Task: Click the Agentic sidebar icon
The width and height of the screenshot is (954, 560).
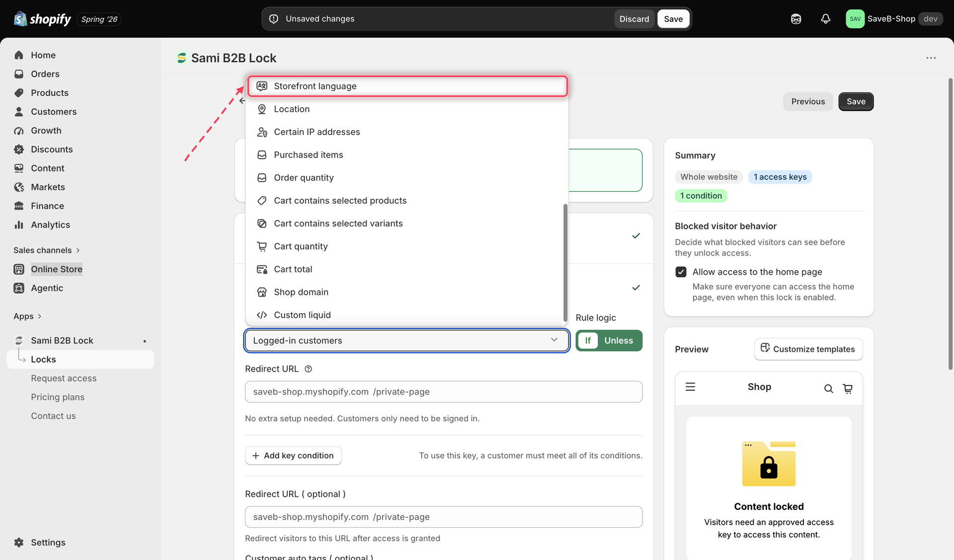Action: [19, 288]
